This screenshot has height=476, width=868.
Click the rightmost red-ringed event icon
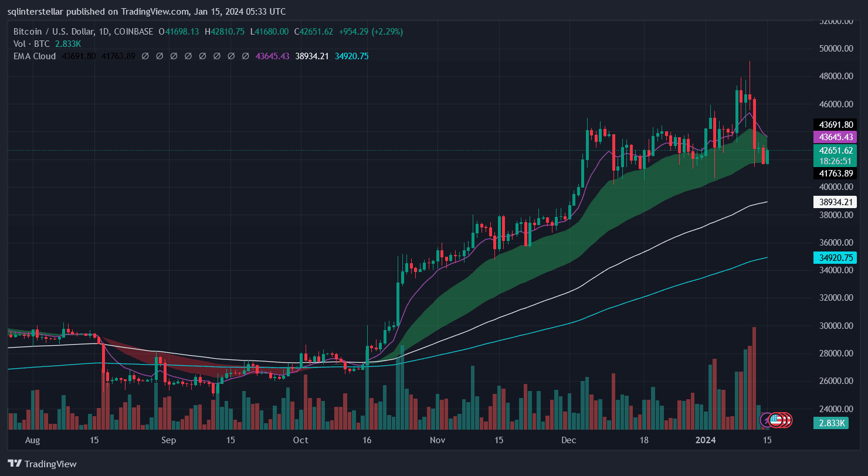[786, 420]
